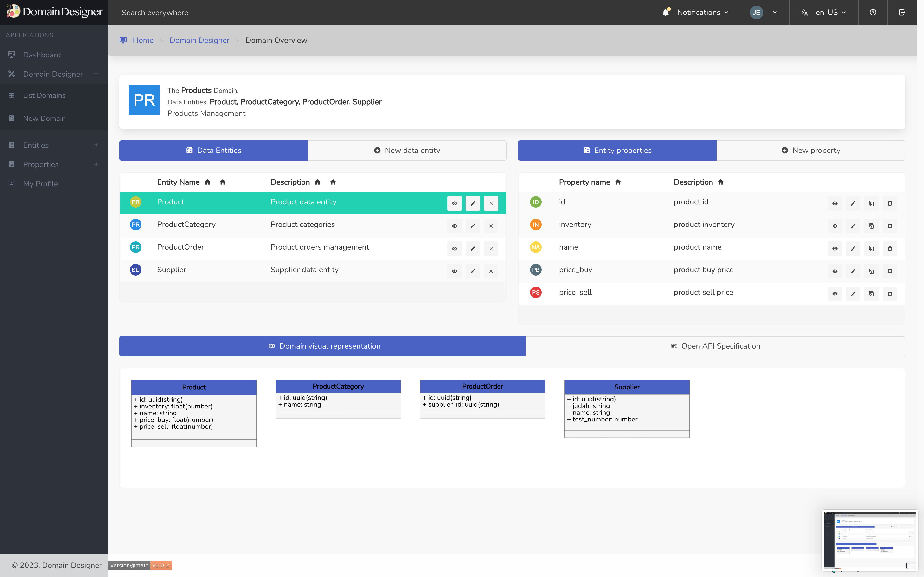Open the New data entity tab
This screenshot has width=924, height=577.
pyautogui.click(x=407, y=150)
